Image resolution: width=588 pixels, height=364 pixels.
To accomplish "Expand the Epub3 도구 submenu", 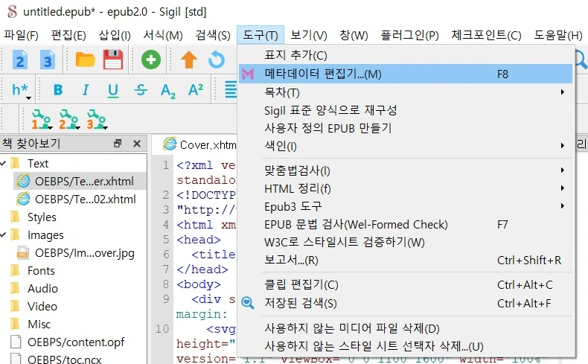I will (406, 206).
